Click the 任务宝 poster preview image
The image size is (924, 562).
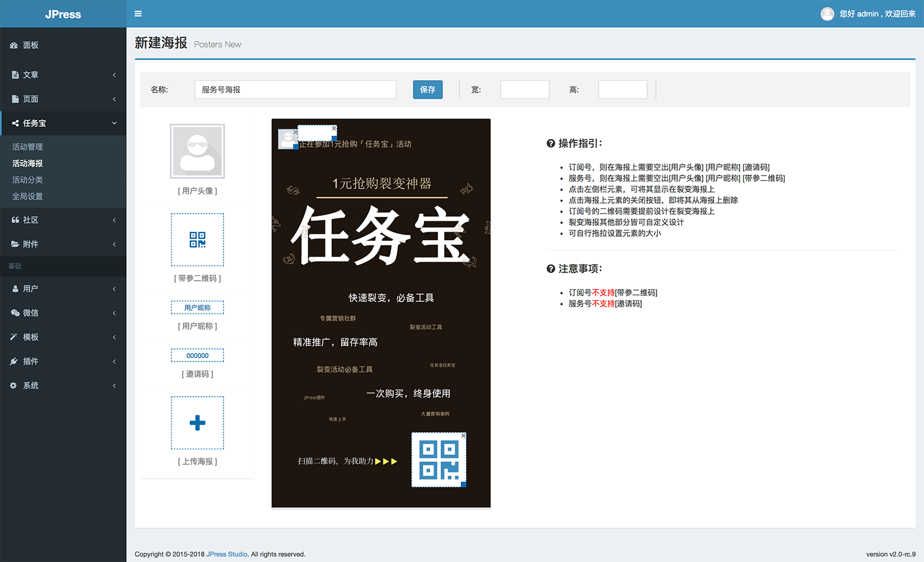(x=381, y=313)
